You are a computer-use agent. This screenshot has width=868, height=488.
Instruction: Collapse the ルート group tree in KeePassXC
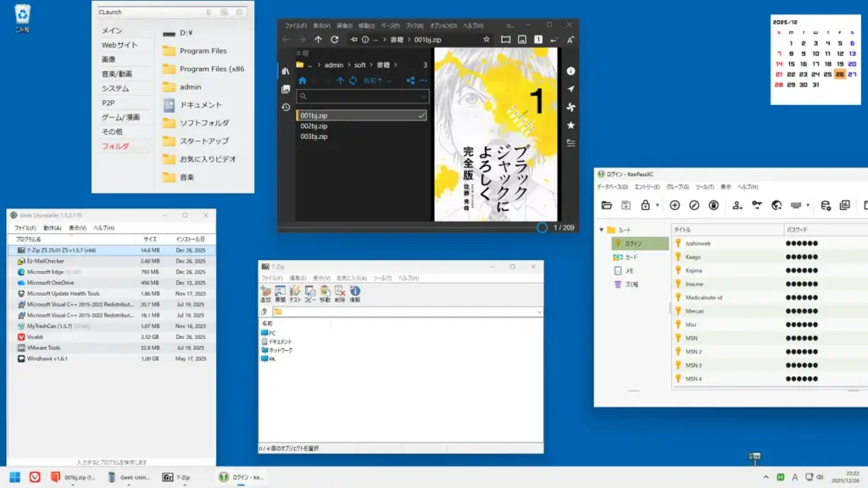coord(601,230)
